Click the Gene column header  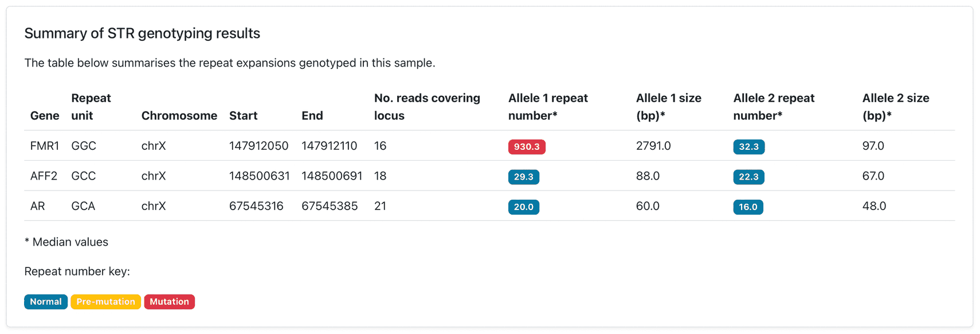click(x=45, y=115)
